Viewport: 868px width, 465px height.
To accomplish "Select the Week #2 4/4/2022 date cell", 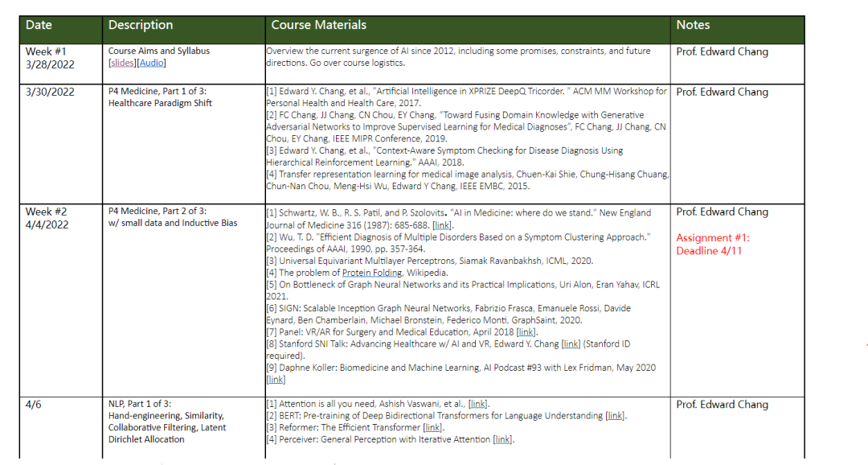I will click(x=47, y=218).
